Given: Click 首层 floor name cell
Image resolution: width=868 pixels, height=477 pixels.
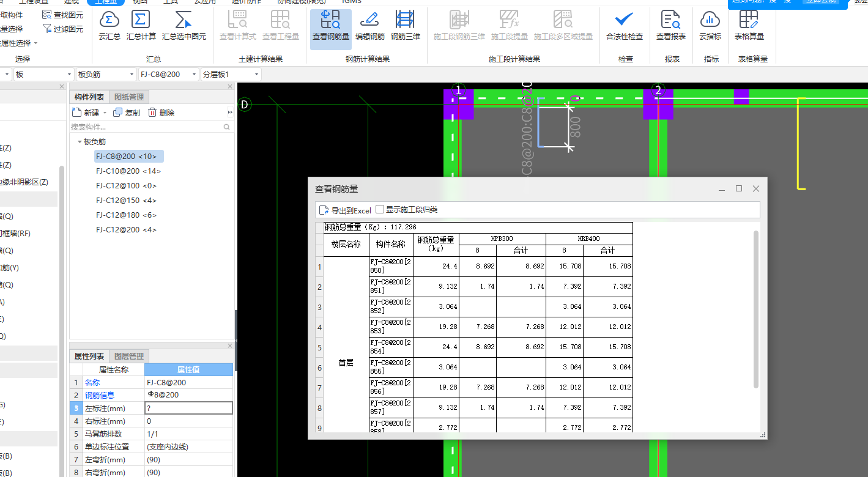Looking at the screenshot, I should [346, 363].
